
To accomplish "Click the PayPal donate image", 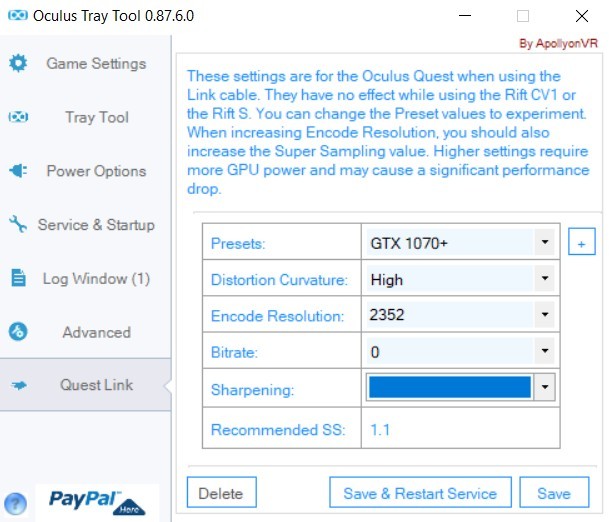I will click(97, 503).
